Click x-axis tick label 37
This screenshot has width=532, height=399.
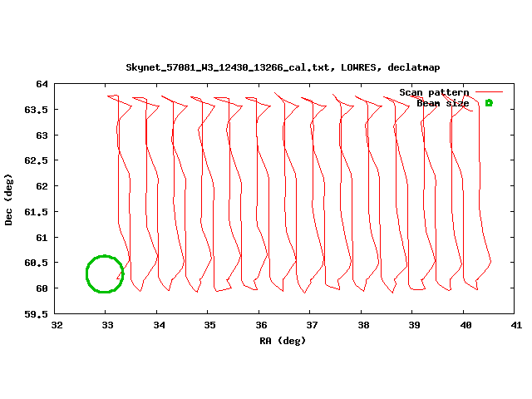[313, 325]
